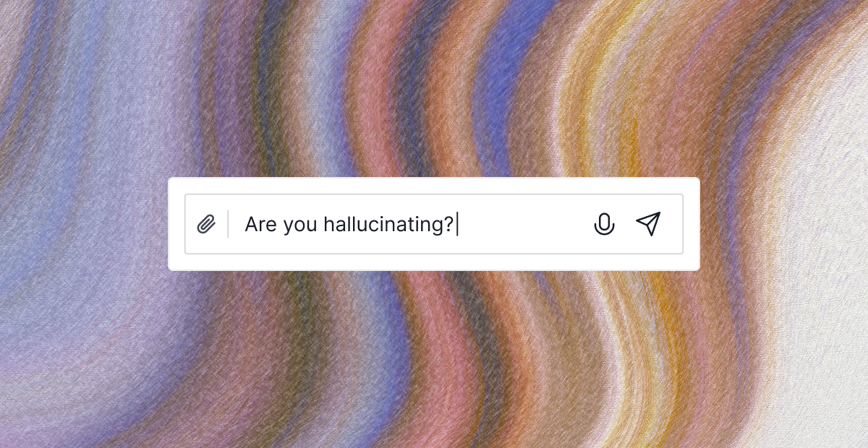868x448 pixels.
Task: Click the paperclip attachment icon
Action: point(206,224)
